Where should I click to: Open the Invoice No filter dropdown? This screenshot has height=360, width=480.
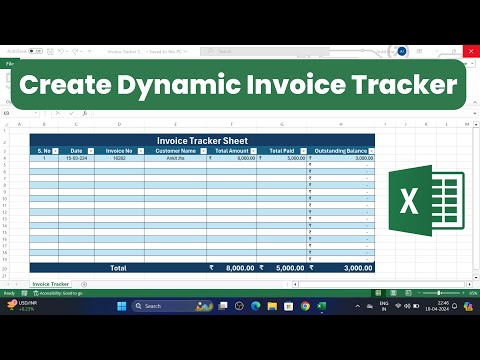pos(141,151)
